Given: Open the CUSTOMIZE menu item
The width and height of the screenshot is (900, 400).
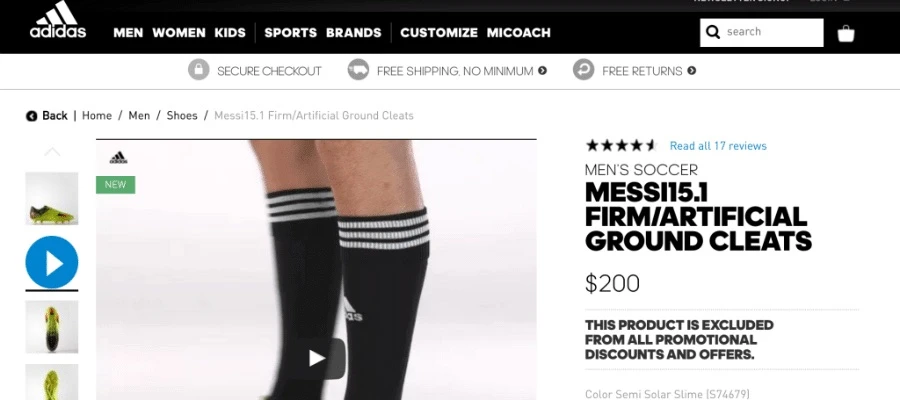Looking at the screenshot, I should pos(439,33).
